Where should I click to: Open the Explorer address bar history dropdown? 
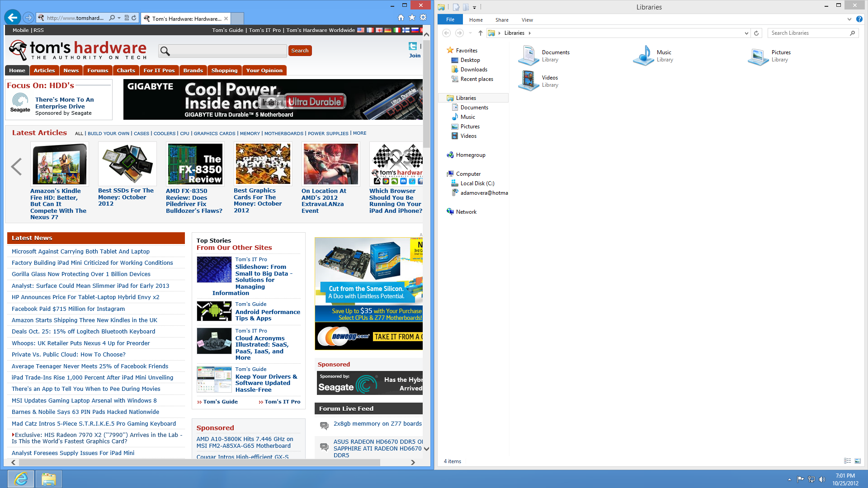[746, 33]
